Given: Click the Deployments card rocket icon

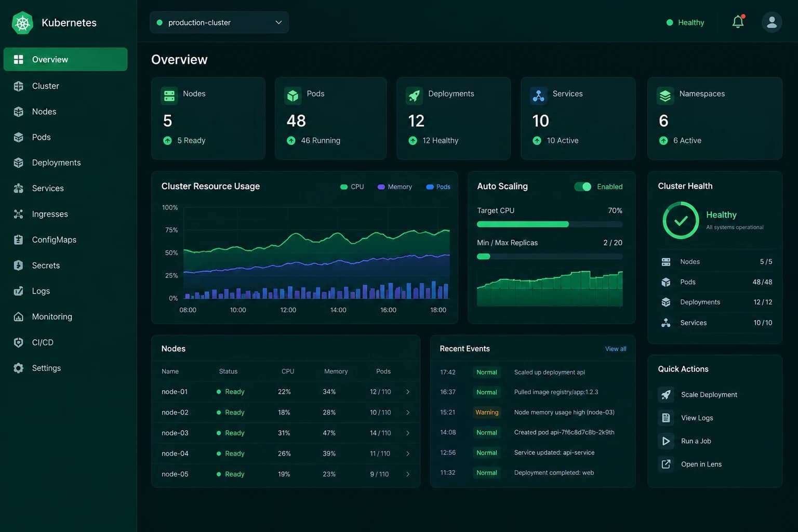Looking at the screenshot, I should (414, 96).
